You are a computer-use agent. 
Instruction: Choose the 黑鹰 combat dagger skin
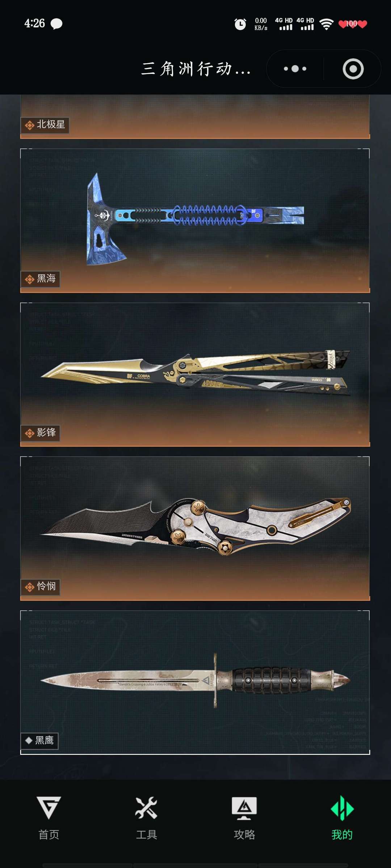tap(195, 682)
